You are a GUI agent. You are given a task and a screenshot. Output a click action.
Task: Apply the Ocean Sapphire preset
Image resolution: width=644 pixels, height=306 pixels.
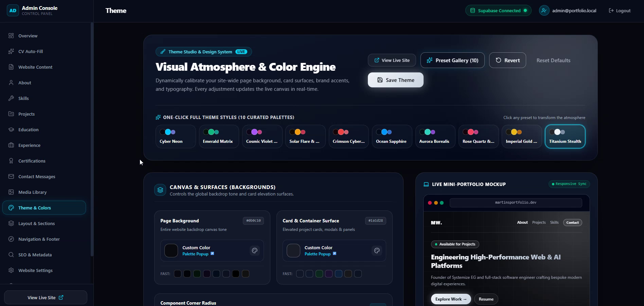pos(392,136)
